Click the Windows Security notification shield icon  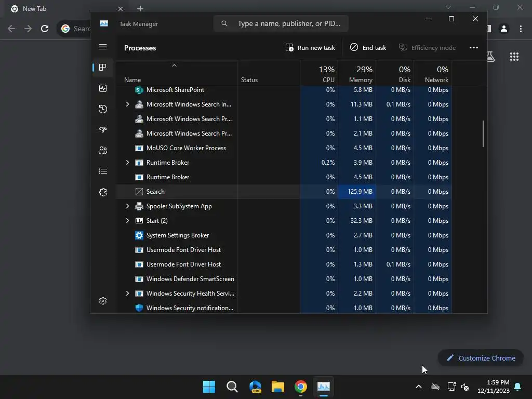[139, 308]
